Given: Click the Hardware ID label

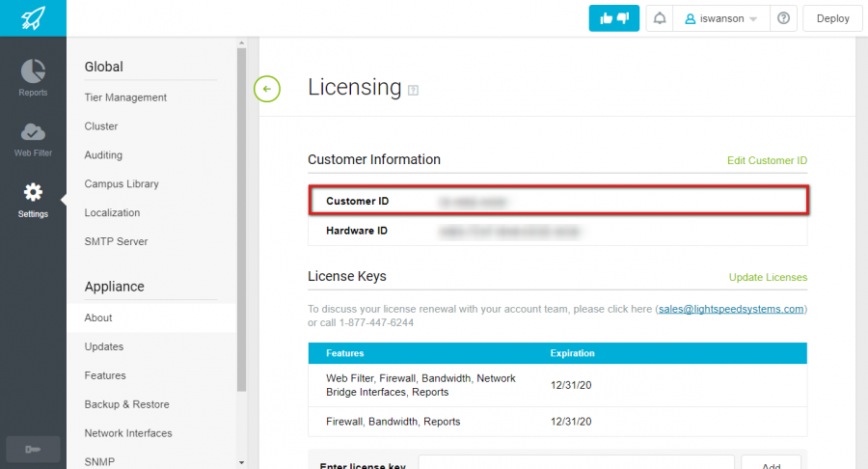Looking at the screenshot, I should (x=357, y=231).
